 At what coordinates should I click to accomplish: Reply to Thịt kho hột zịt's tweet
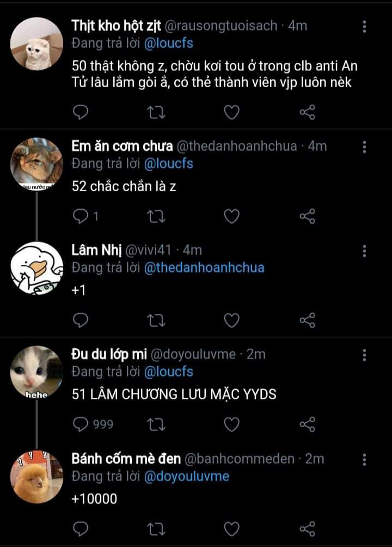coord(81,112)
